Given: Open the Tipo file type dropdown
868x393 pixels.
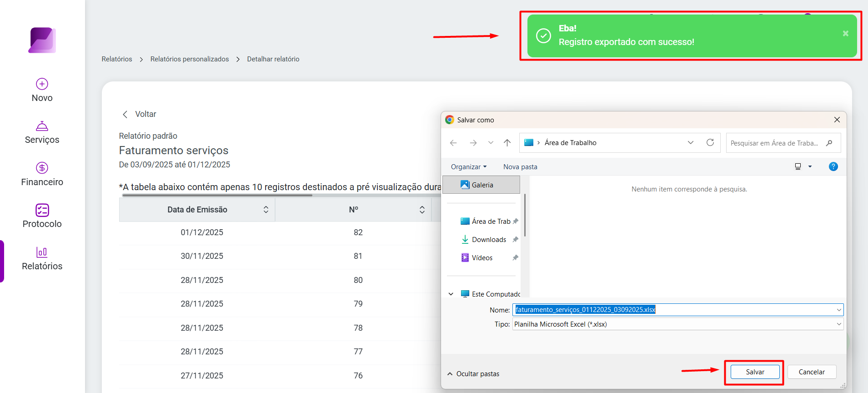Looking at the screenshot, I should tap(678, 324).
